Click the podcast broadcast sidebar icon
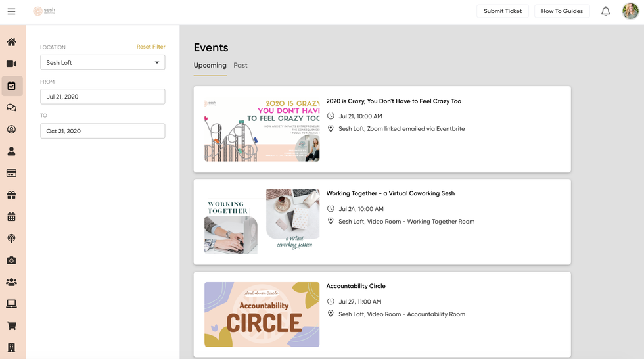Viewport: 644px width, 359px height. [11, 239]
